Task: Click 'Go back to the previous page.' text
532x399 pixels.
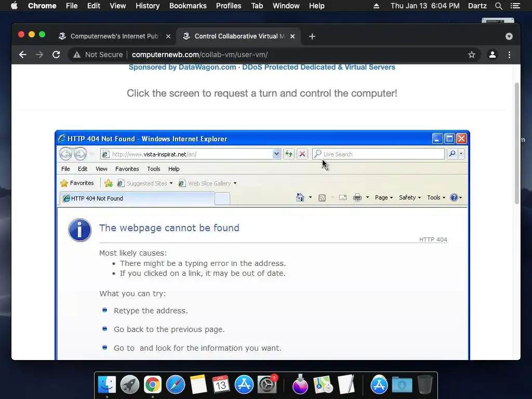Action: coord(169,329)
